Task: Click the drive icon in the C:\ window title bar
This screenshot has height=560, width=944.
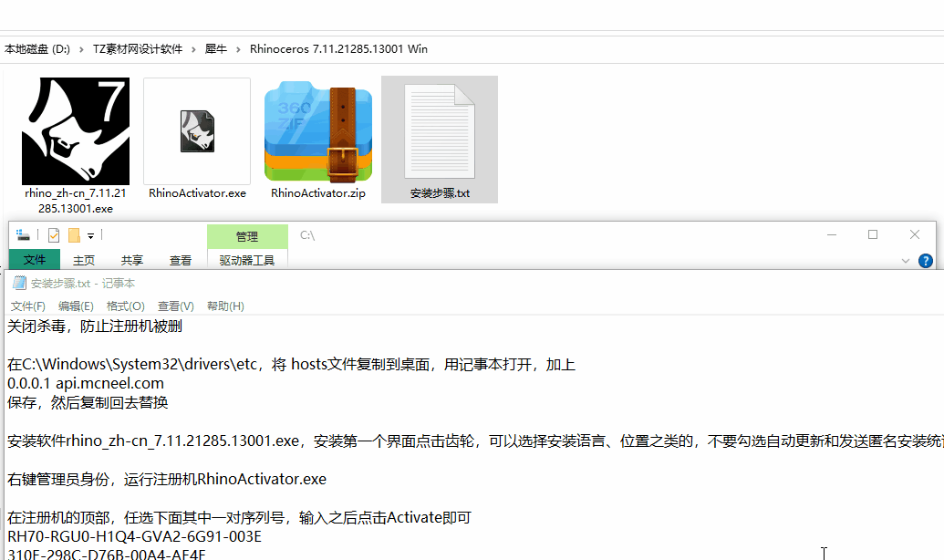Action: pos(23,234)
